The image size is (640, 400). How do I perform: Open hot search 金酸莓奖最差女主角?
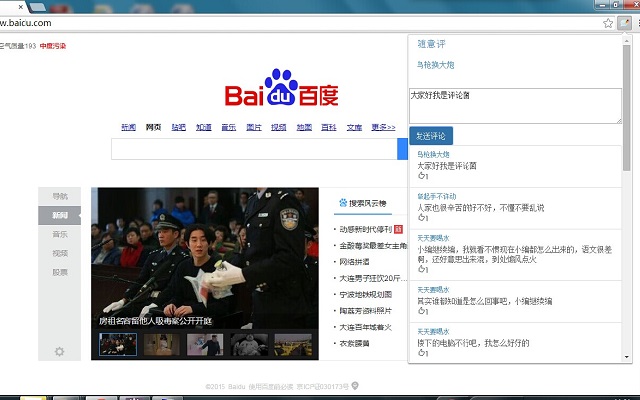point(373,246)
